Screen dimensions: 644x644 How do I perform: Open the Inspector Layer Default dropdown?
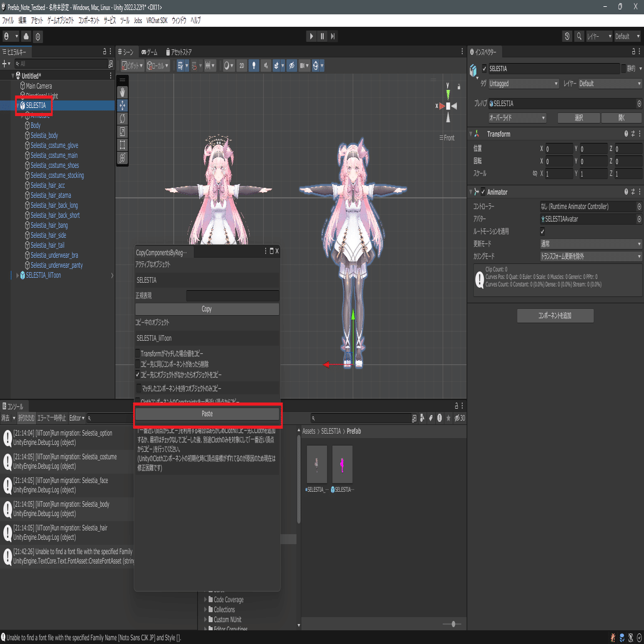pos(610,84)
